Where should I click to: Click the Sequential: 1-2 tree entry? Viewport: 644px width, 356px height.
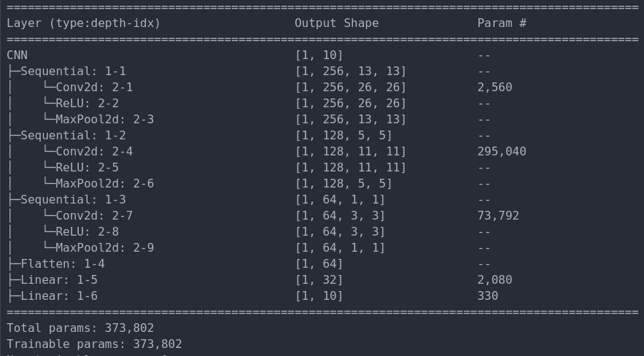[x=73, y=136]
